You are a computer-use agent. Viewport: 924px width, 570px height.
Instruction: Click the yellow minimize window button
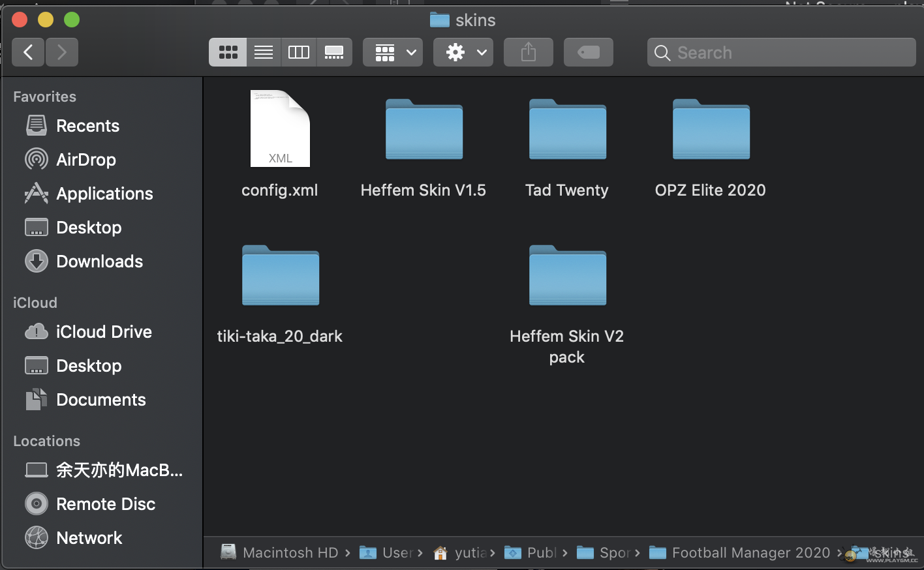[x=46, y=20]
